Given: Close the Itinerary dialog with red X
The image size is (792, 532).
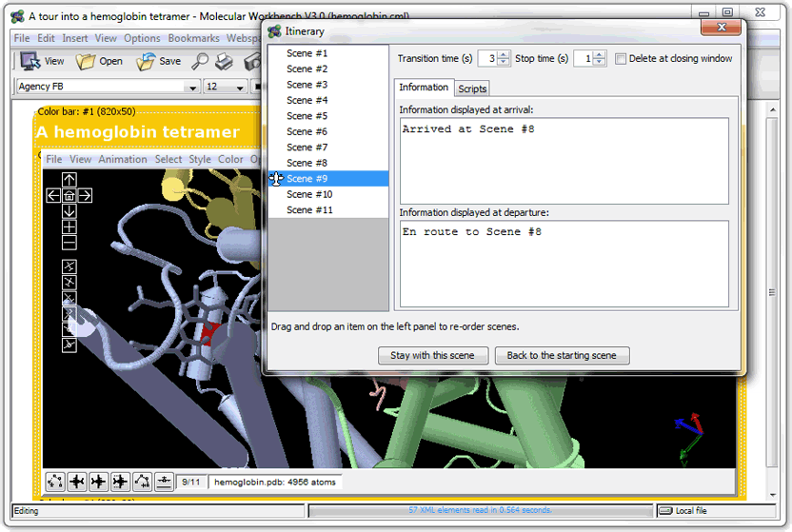Looking at the screenshot, I should click(x=722, y=28).
